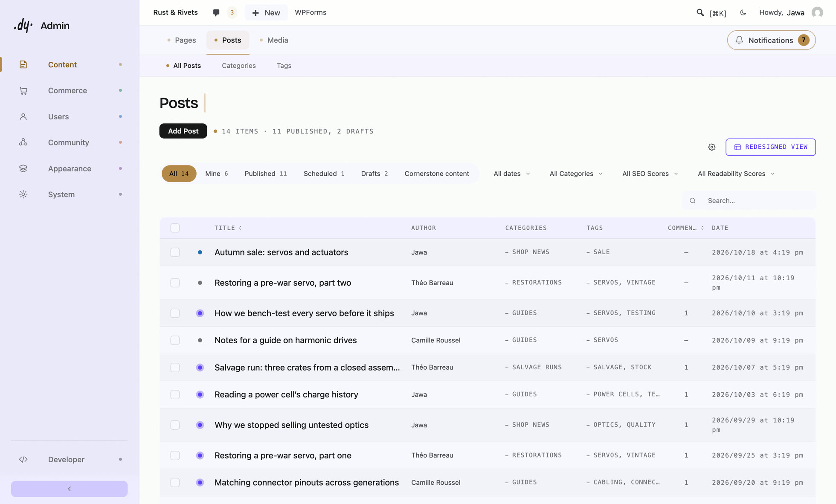The width and height of the screenshot is (836, 504).
Task: Check the box for Notes for a guide on harmonic drives
Action: click(x=175, y=340)
